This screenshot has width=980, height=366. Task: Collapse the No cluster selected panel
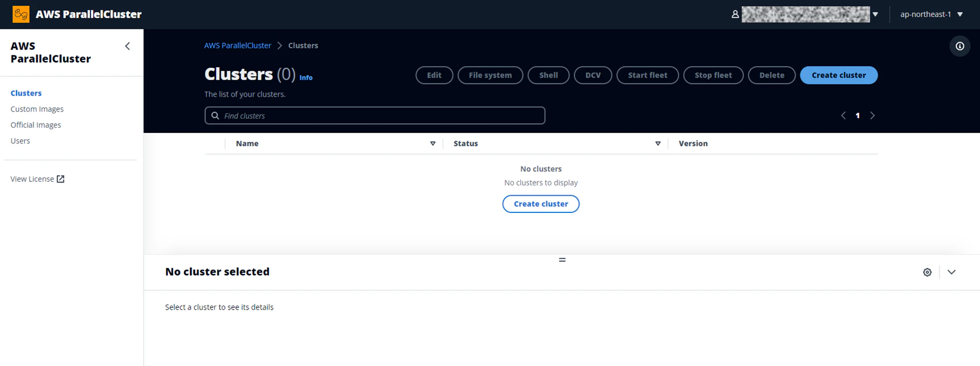951,272
